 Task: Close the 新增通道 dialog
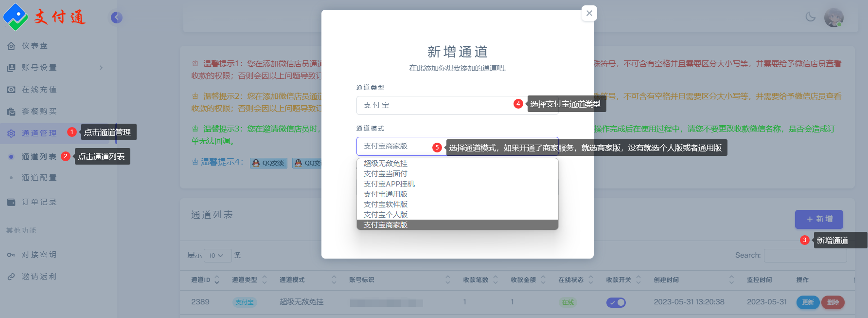(x=589, y=13)
